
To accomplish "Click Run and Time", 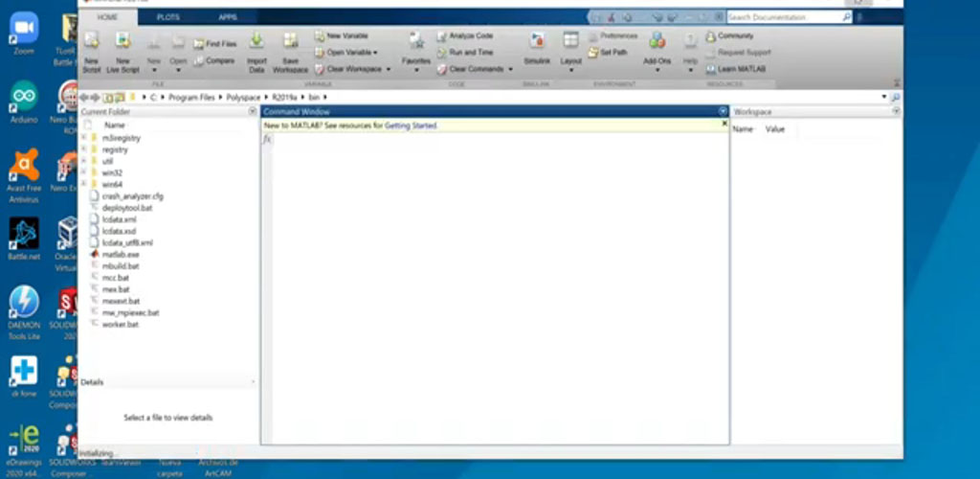I will pos(465,53).
